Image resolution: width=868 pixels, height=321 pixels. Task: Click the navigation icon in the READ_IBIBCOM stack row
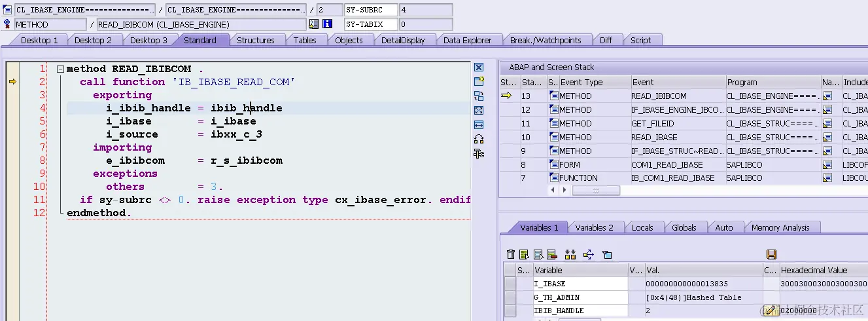tap(827, 96)
